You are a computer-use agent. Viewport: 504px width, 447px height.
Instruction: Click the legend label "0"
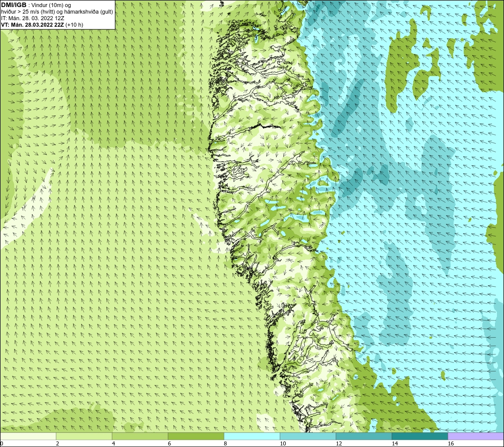pyautogui.click(x=2, y=443)
